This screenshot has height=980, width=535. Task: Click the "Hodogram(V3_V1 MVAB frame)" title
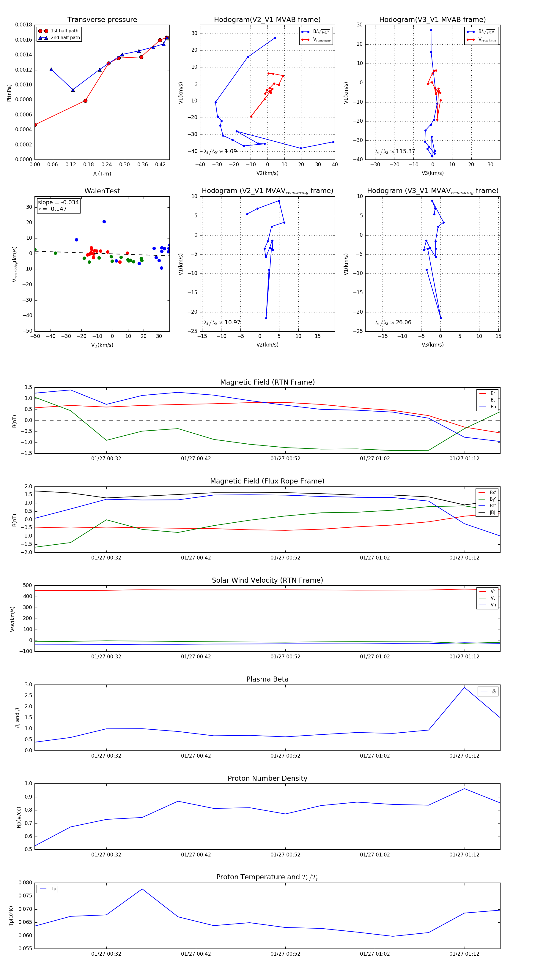432,20
